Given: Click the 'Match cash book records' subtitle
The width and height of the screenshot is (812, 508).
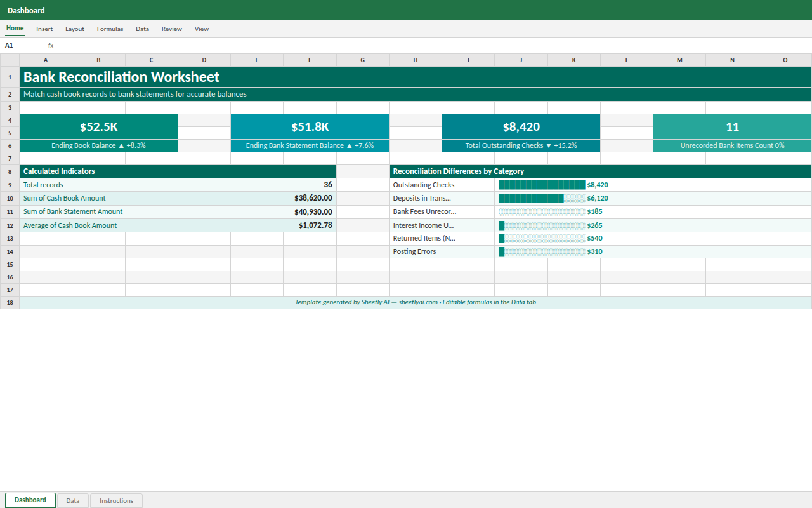Looking at the screenshot, I should (x=416, y=95).
